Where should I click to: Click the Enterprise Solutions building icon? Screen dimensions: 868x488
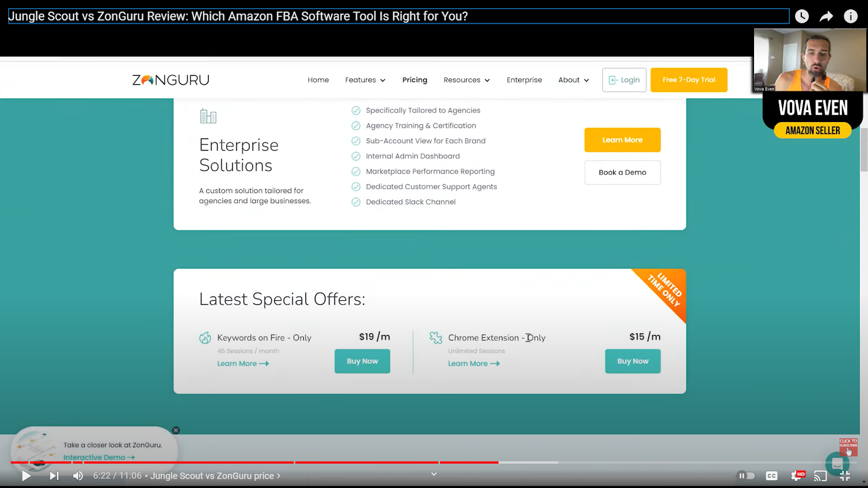(x=208, y=116)
